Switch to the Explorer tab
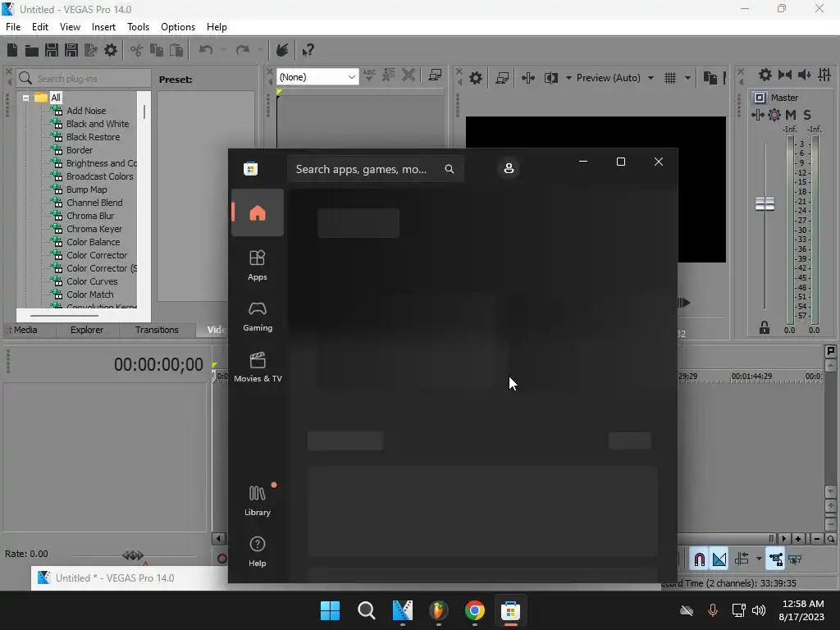840x630 pixels. 87,330
